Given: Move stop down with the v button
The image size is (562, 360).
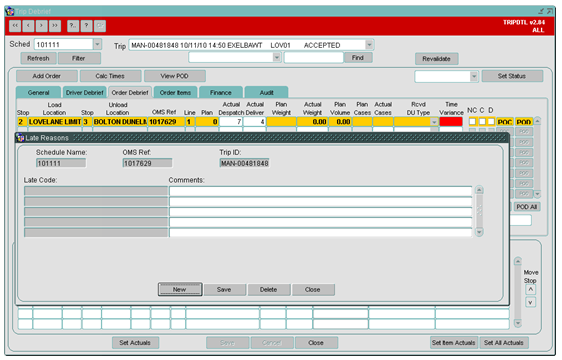Looking at the screenshot, I should 530,302.
